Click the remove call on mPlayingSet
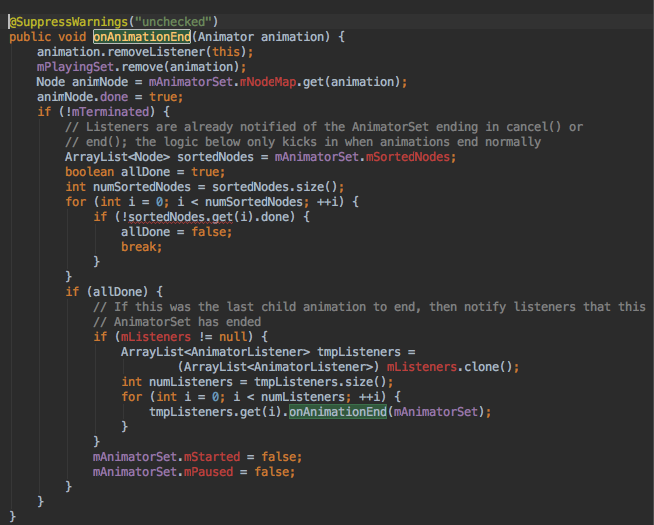The image size is (654, 525). point(142,67)
